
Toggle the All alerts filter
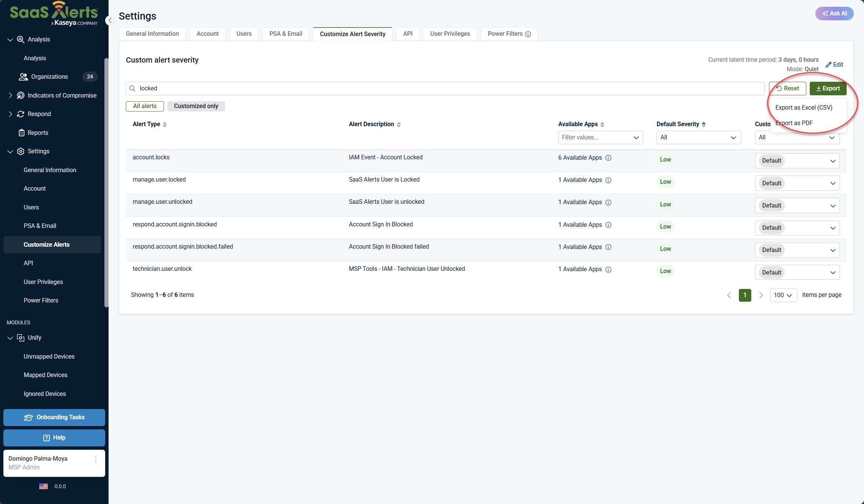pos(145,106)
